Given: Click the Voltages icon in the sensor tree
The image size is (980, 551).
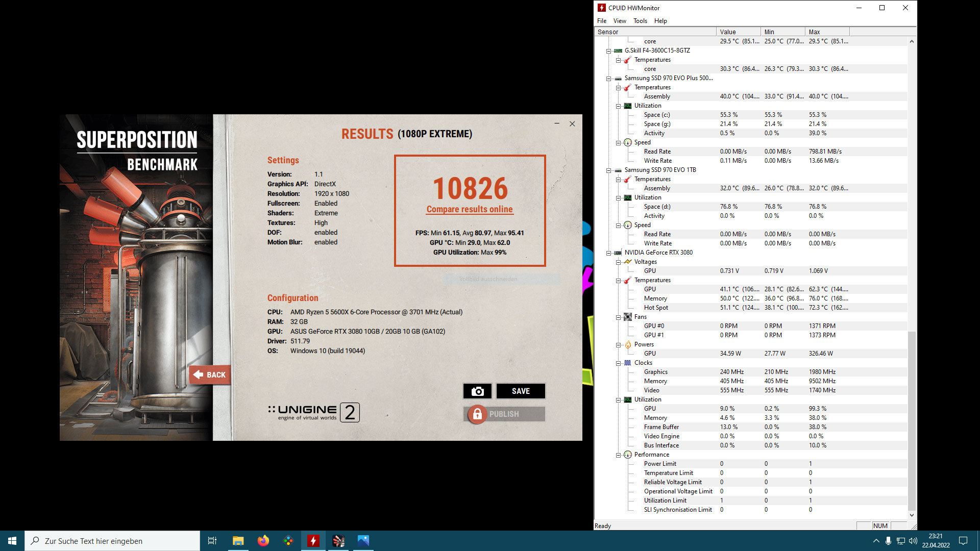Looking at the screenshot, I should [x=628, y=262].
